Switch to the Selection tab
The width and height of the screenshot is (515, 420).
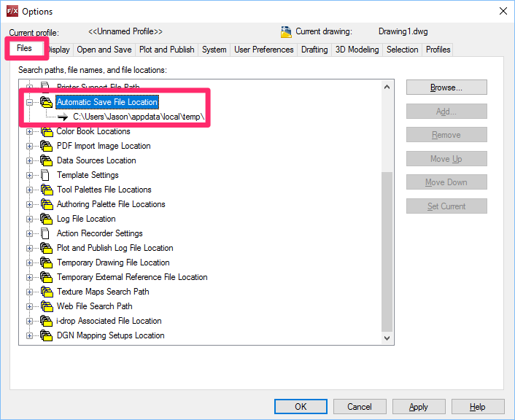[x=403, y=50]
